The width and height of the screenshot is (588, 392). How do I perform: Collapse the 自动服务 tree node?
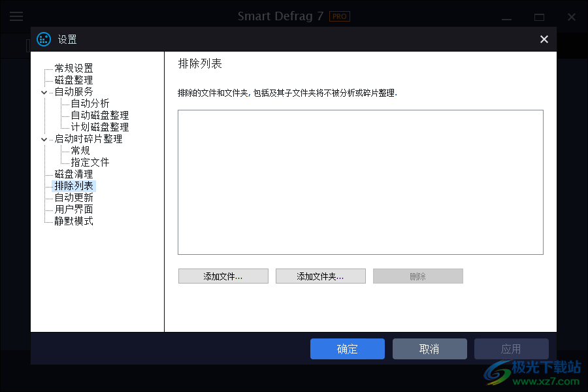tap(44, 92)
